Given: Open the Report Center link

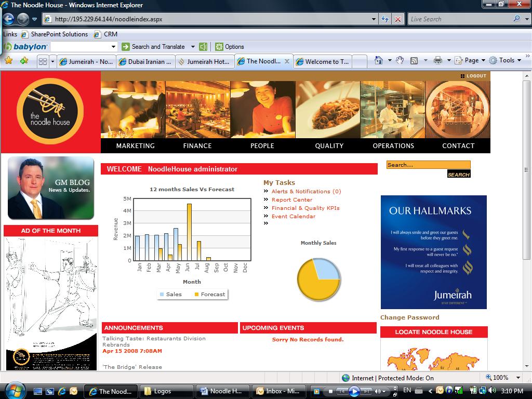Looking at the screenshot, I should (292, 199).
